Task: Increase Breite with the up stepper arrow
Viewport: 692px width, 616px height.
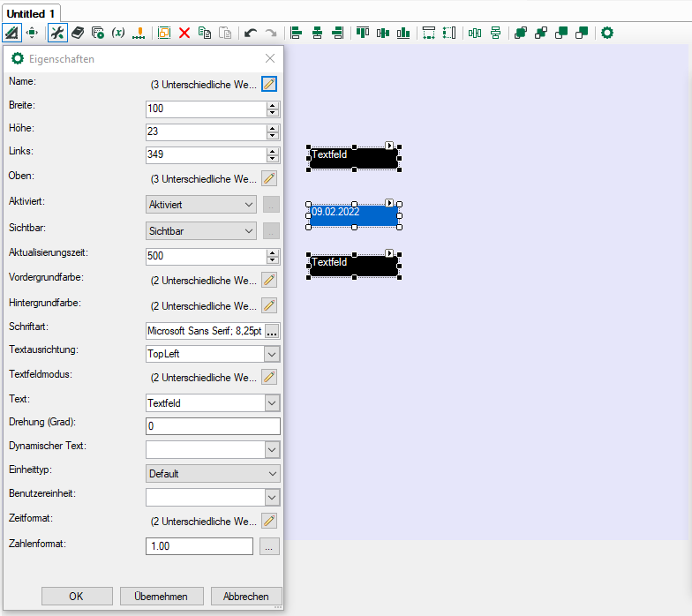Action: pos(272,105)
